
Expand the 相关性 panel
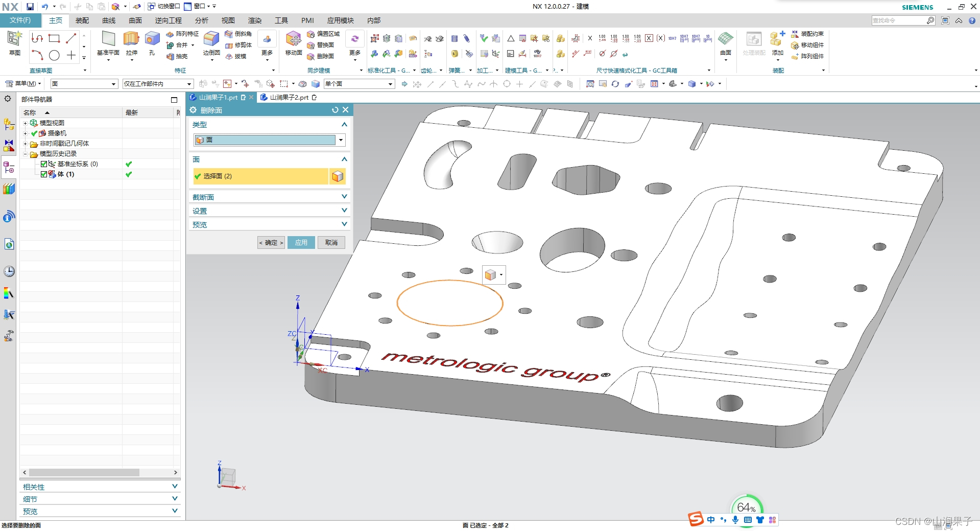pyautogui.click(x=100, y=487)
